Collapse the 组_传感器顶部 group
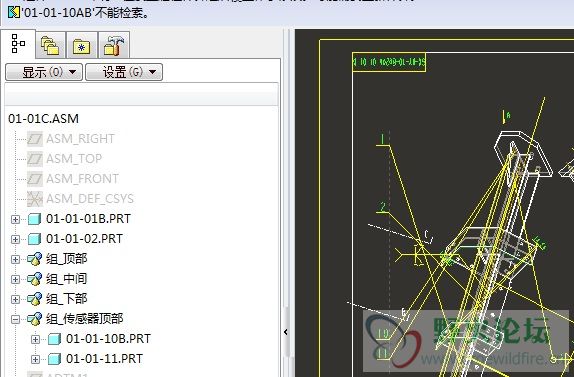 click(x=15, y=319)
